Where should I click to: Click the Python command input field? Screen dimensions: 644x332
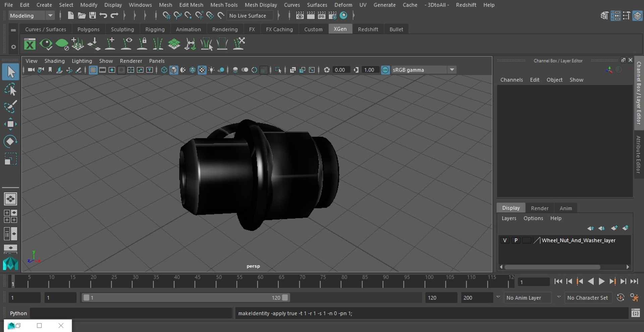coord(131,313)
